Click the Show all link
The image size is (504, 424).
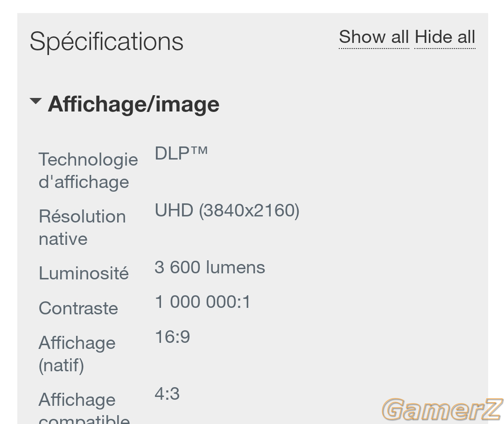(374, 37)
